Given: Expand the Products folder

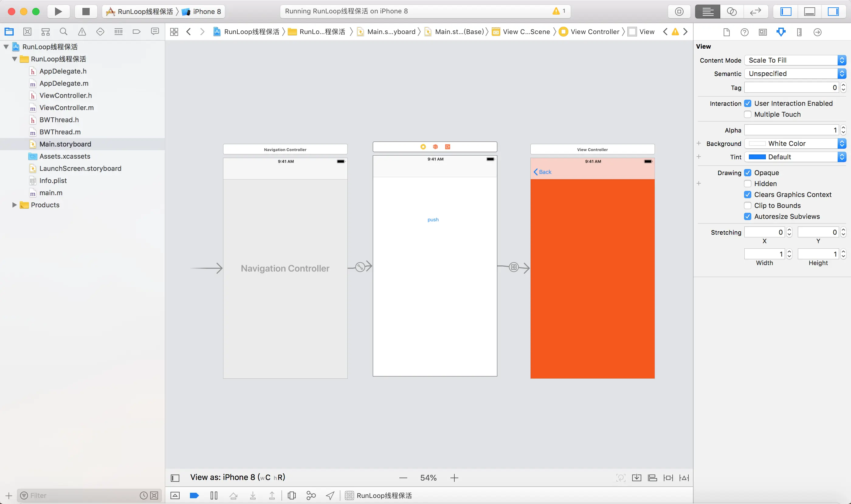Looking at the screenshot, I should coord(14,205).
